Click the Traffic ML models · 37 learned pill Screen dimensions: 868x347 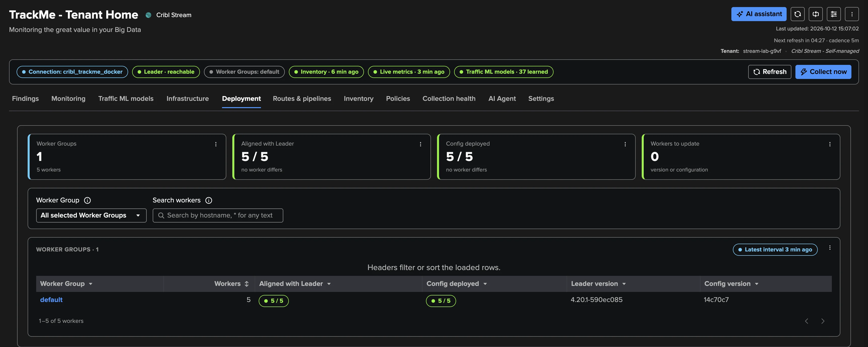point(504,72)
